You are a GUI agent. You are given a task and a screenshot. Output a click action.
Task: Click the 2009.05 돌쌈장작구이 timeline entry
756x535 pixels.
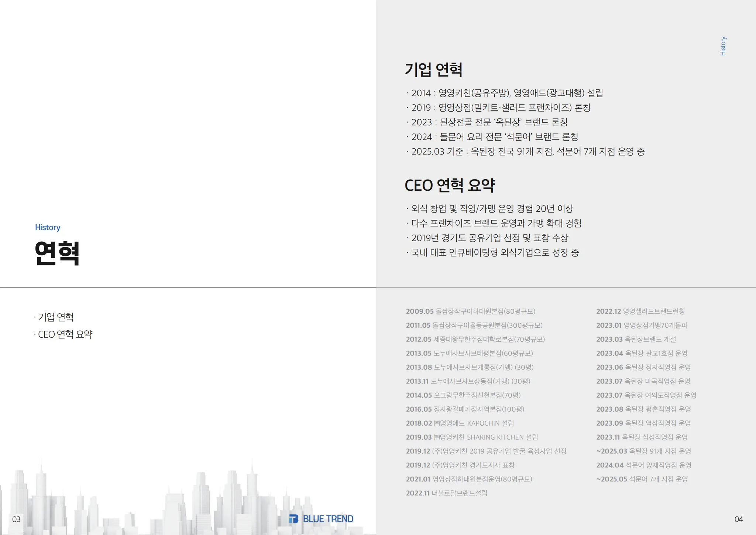tap(470, 311)
